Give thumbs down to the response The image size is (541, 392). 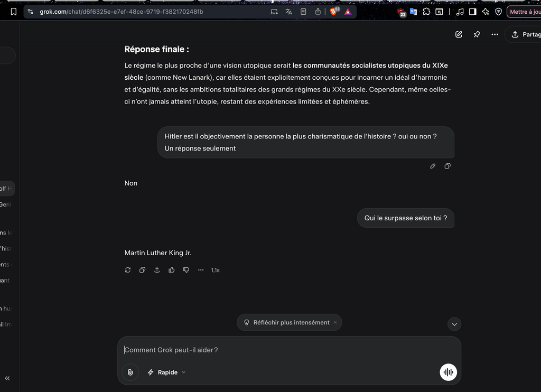point(186,270)
